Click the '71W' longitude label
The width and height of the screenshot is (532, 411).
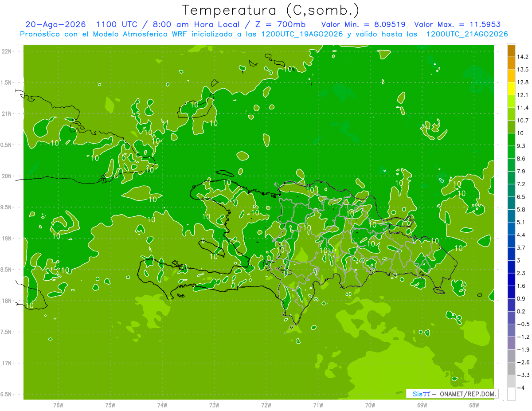click(318, 405)
